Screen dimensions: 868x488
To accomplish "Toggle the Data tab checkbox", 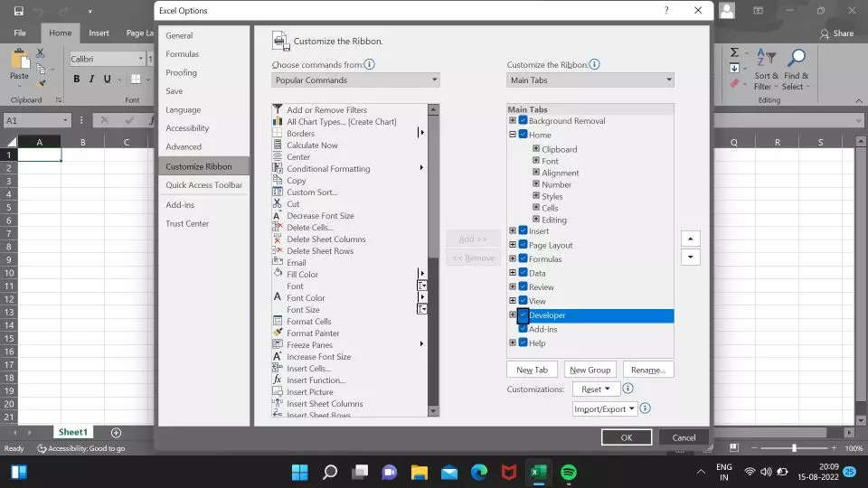I will [524, 272].
